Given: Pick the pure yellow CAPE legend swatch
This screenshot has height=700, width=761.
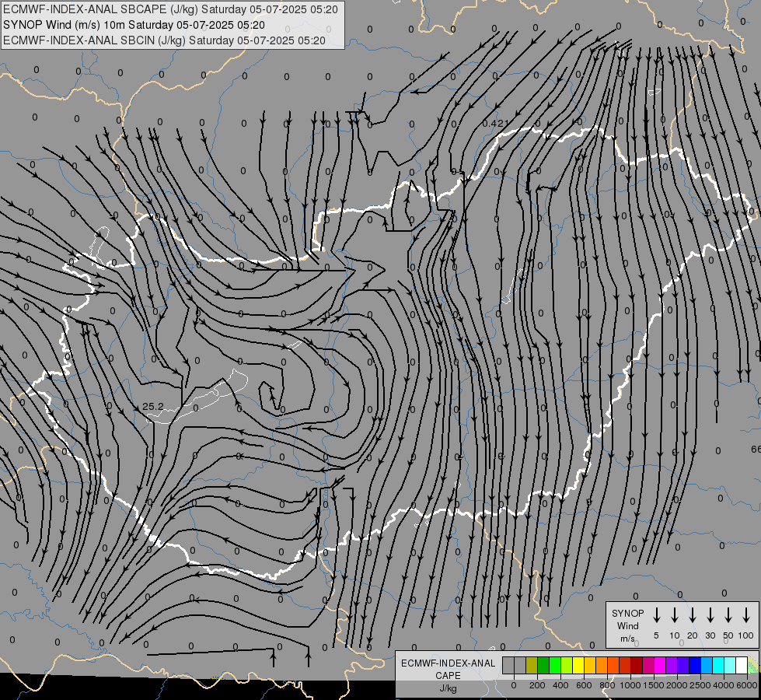Looking at the screenshot, I should 578,665.
